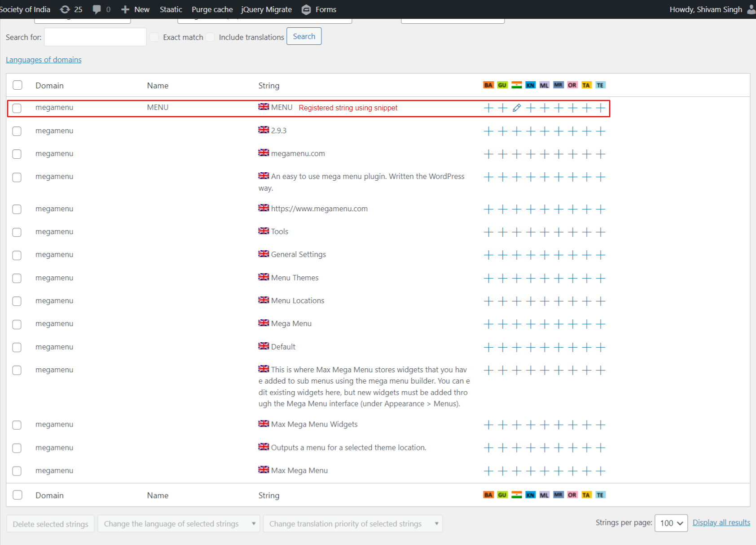Add Kannada translation for https://www.megamenu.com string
Image resolution: width=756 pixels, height=545 pixels.
(x=531, y=209)
